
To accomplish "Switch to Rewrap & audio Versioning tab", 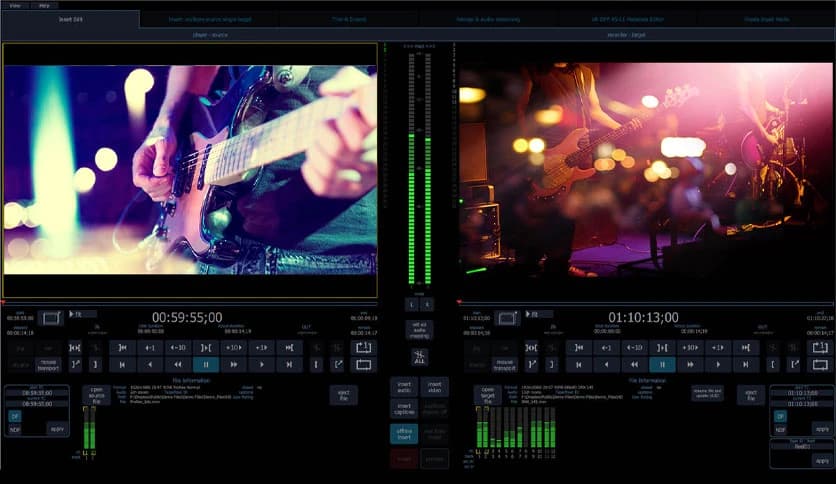I will (488, 19).
